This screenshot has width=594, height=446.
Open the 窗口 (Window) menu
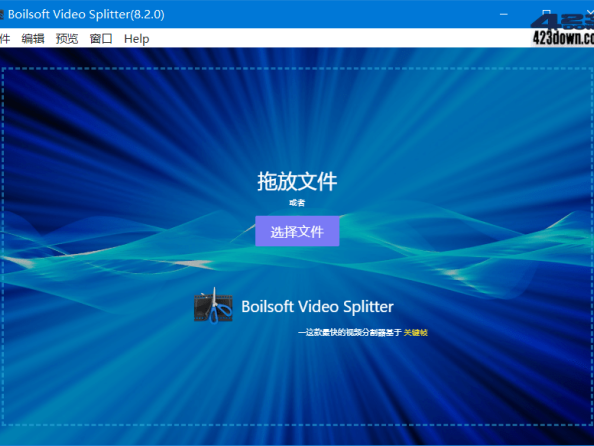tap(101, 39)
